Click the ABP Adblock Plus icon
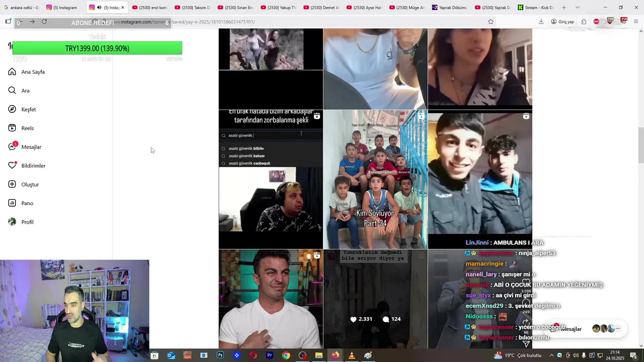This screenshot has width=644, height=362. click(596, 22)
